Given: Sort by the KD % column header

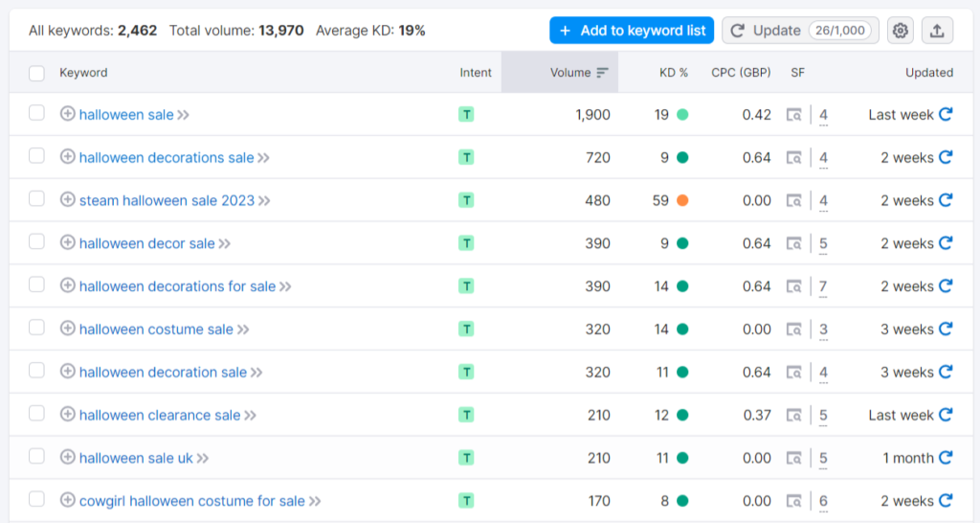Looking at the screenshot, I should tap(673, 73).
